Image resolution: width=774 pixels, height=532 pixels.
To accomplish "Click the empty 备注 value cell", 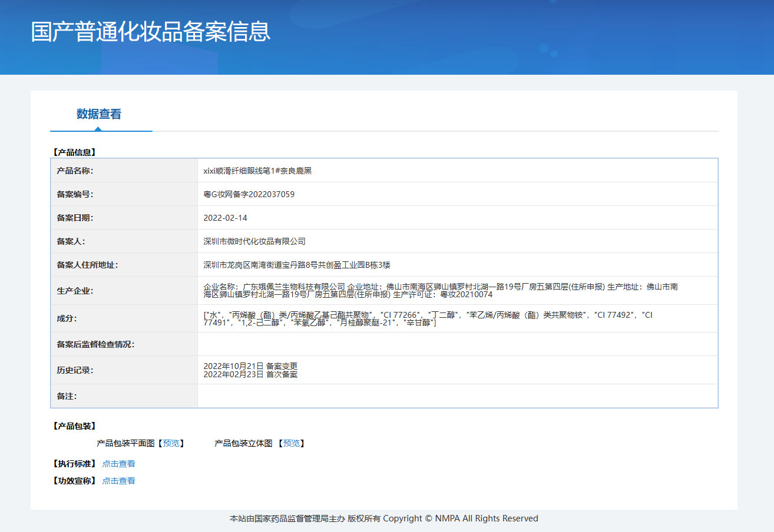I will [457, 396].
